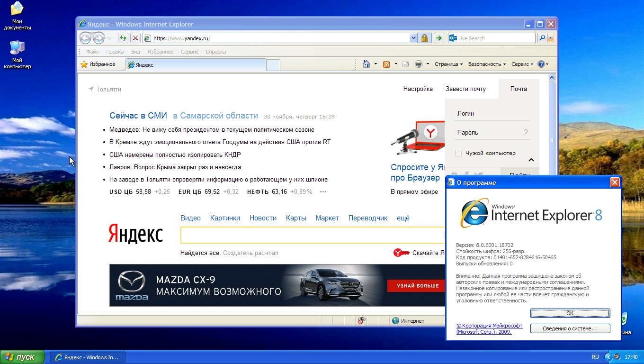Click the Help question mark icon
Viewport: 644px width, 364px height.
click(x=541, y=64)
